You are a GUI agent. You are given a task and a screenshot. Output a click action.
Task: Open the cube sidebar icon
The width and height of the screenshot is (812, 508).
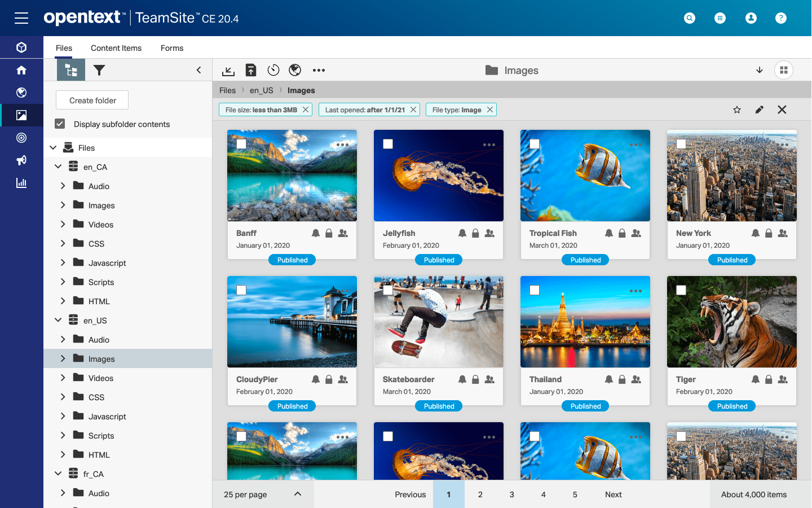click(x=21, y=47)
